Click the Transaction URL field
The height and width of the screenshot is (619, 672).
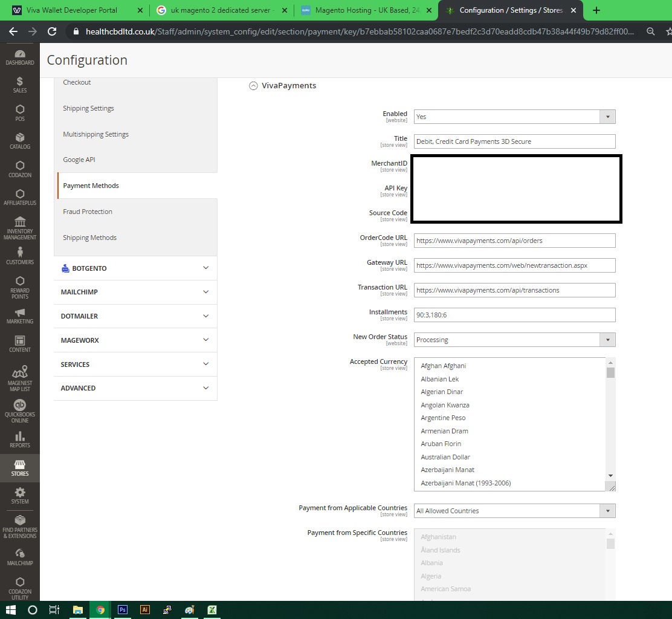click(514, 290)
